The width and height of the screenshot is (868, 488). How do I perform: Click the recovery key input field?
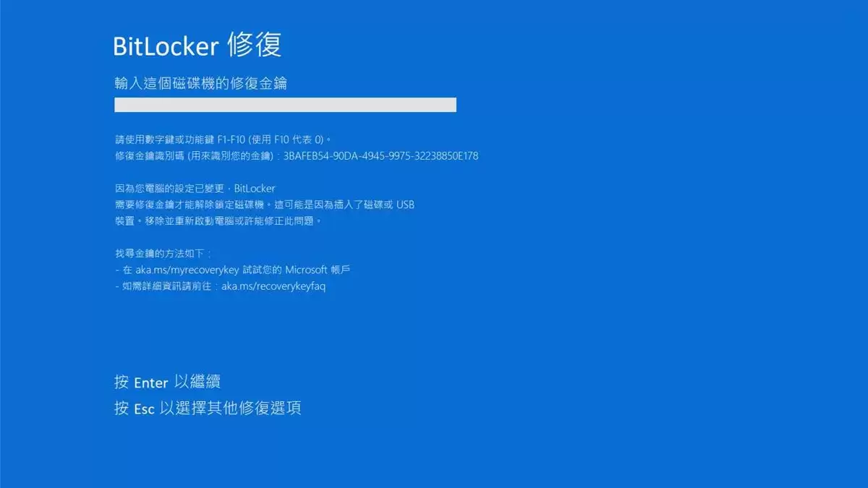[285, 105]
